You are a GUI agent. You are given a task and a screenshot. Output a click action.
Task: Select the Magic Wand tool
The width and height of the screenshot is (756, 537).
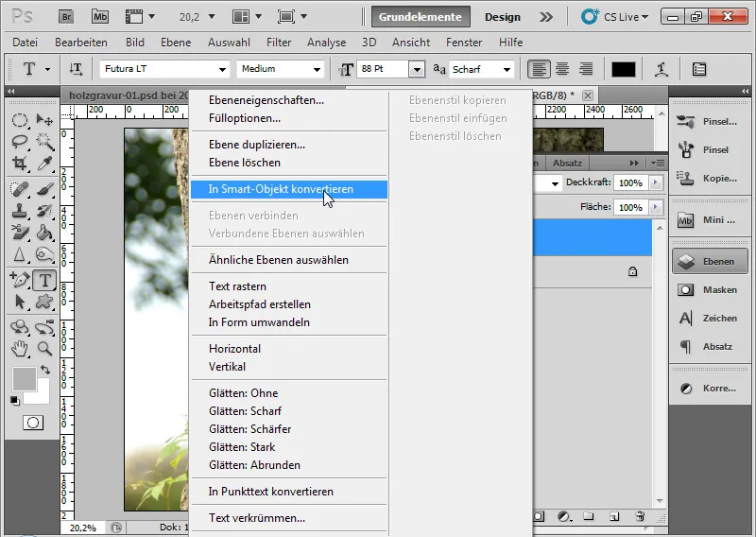pyautogui.click(x=44, y=142)
